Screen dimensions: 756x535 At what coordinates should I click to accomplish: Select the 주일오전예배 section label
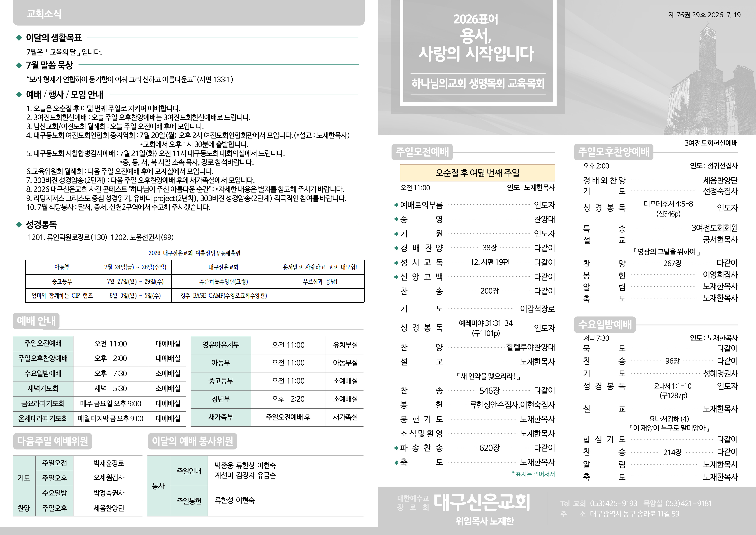422,152
